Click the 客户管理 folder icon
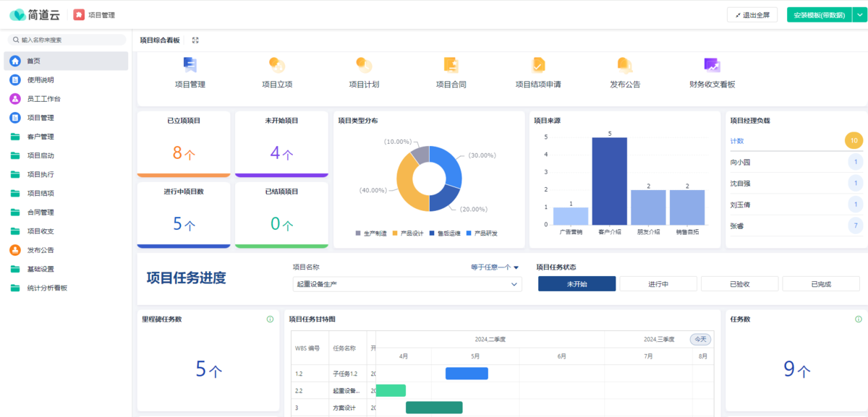 [x=15, y=137]
